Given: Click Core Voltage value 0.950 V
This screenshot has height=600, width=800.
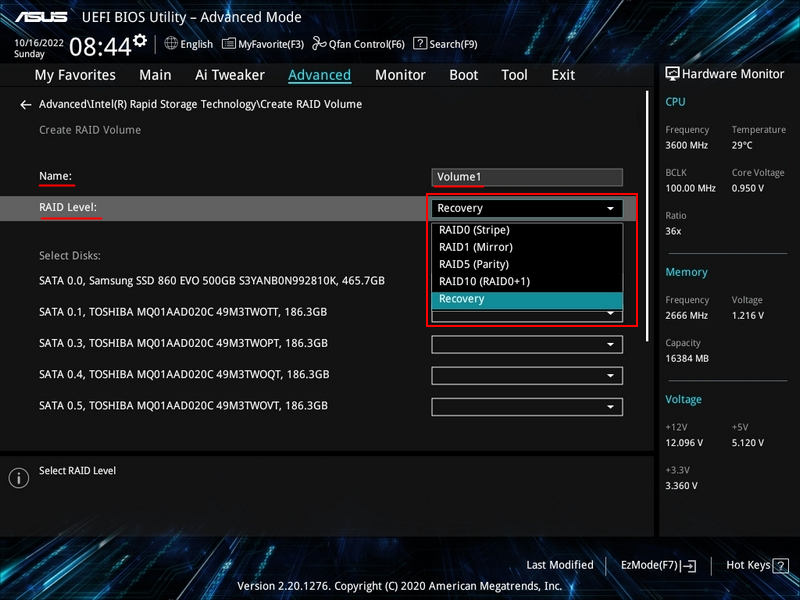Looking at the screenshot, I should [x=747, y=188].
